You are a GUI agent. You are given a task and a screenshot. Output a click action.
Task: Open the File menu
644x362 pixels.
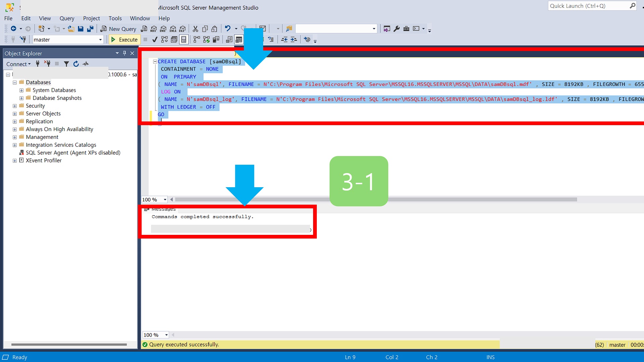(x=8, y=18)
